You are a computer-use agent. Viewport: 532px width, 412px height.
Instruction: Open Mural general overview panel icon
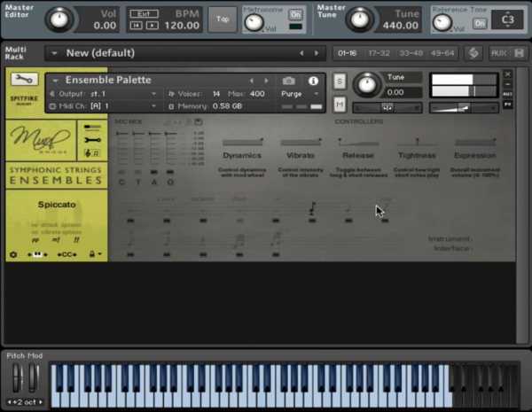point(92,128)
